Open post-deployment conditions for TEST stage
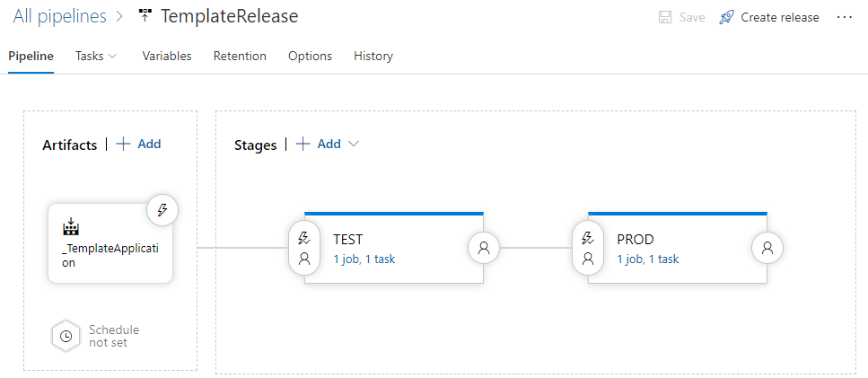 tap(484, 248)
